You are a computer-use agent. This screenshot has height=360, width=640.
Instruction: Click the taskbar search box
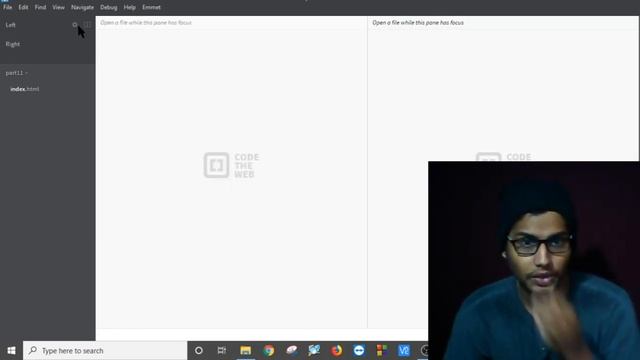click(105, 351)
